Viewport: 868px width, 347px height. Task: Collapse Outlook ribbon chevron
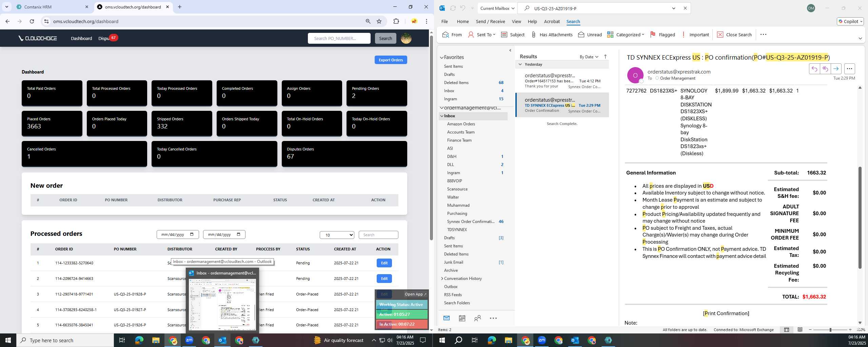pyautogui.click(x=860, y=38)
